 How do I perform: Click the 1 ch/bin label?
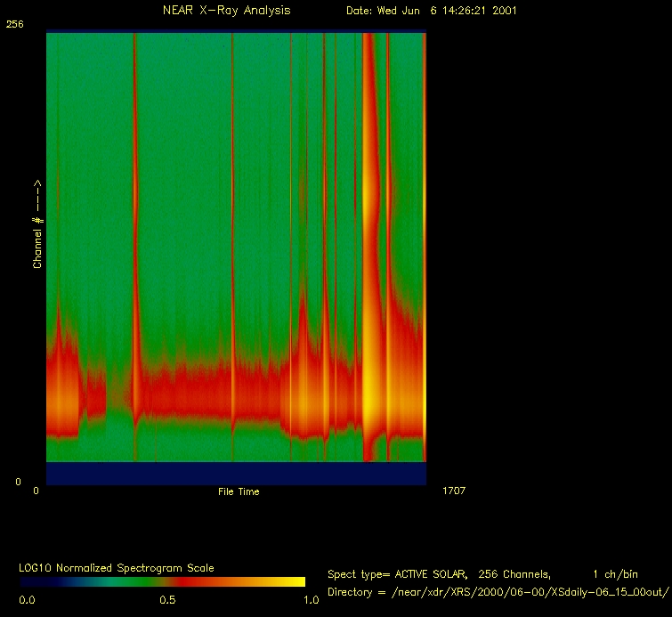point(615,574)
